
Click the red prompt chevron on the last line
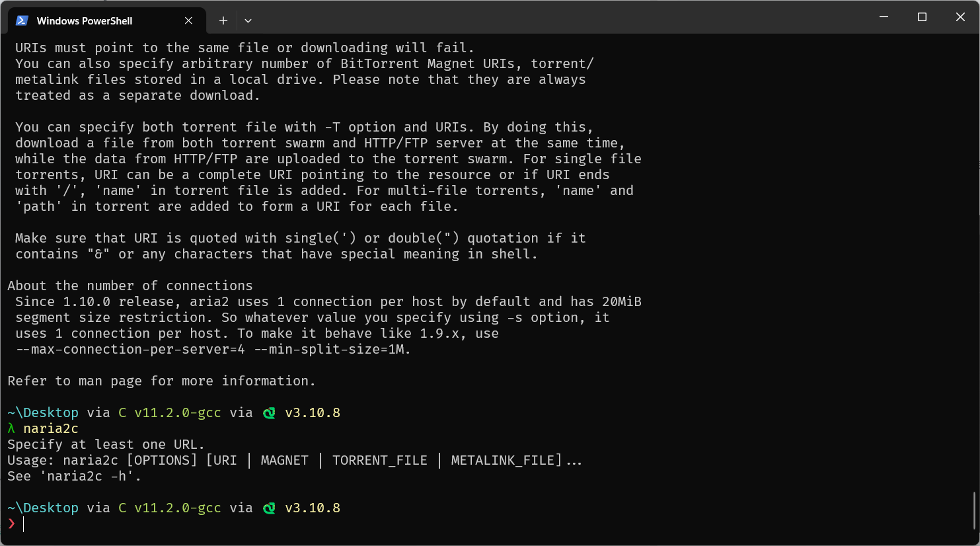(11, 524)
